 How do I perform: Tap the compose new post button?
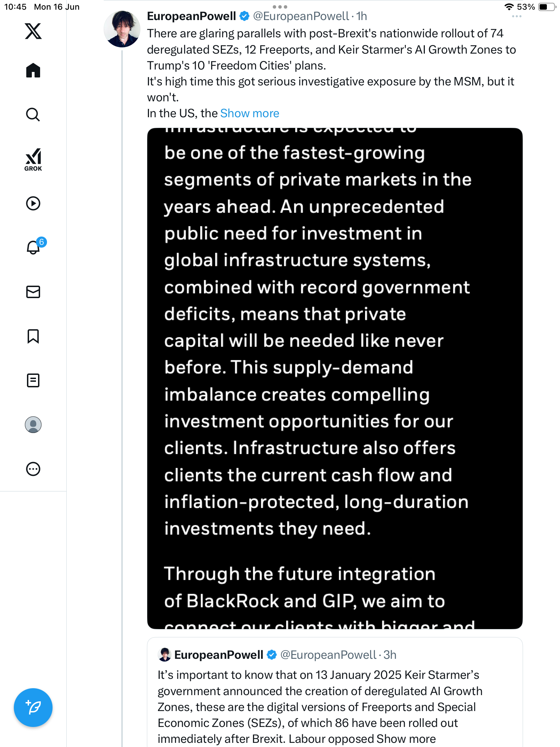click(33, 708)
